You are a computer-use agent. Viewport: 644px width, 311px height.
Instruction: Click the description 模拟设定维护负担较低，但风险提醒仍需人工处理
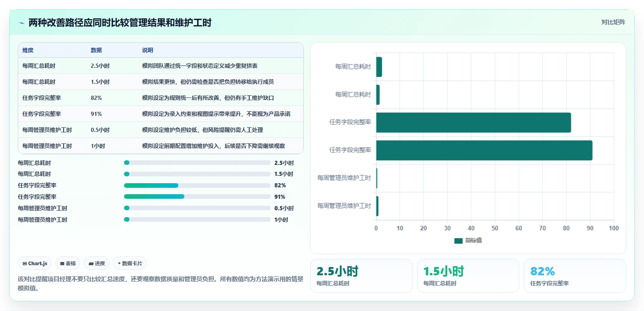pyautogui.click(x=203, y=130)
